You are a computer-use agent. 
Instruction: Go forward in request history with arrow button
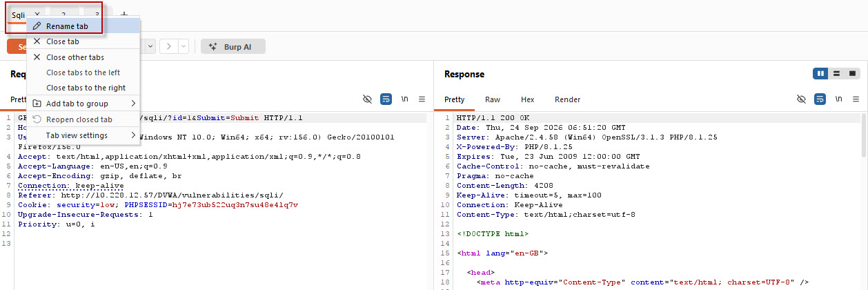click(x=168, y=46)
